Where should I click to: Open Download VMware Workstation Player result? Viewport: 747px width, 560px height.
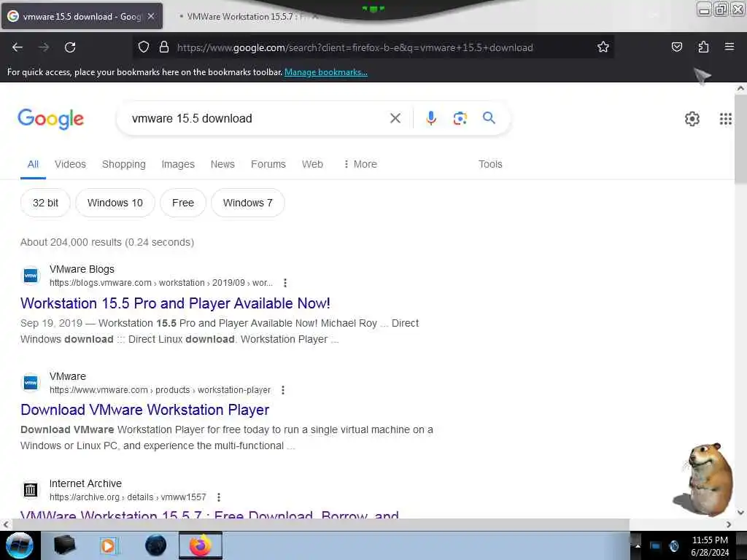[145, 410]
